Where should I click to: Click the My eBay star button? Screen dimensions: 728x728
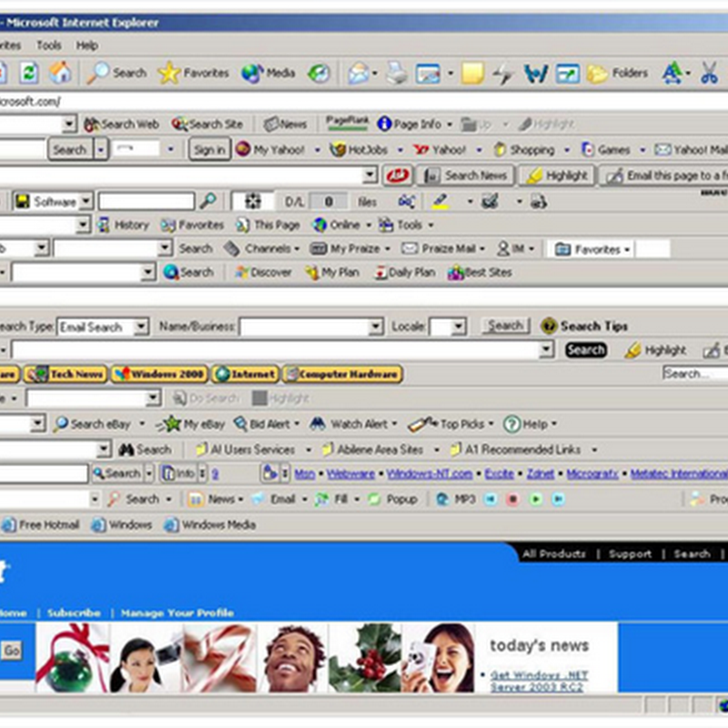tap(190, 424)
